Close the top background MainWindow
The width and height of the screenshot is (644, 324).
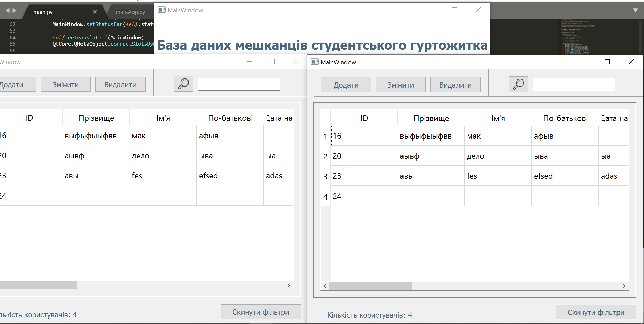[x=478, y=10]
